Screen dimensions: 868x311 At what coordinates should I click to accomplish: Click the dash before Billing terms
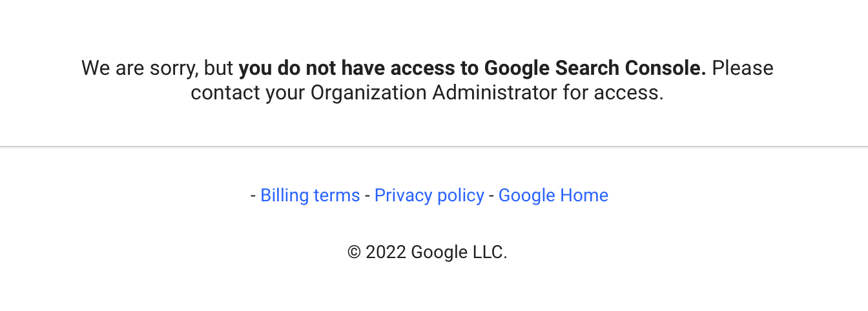click(x=253, y=196)
